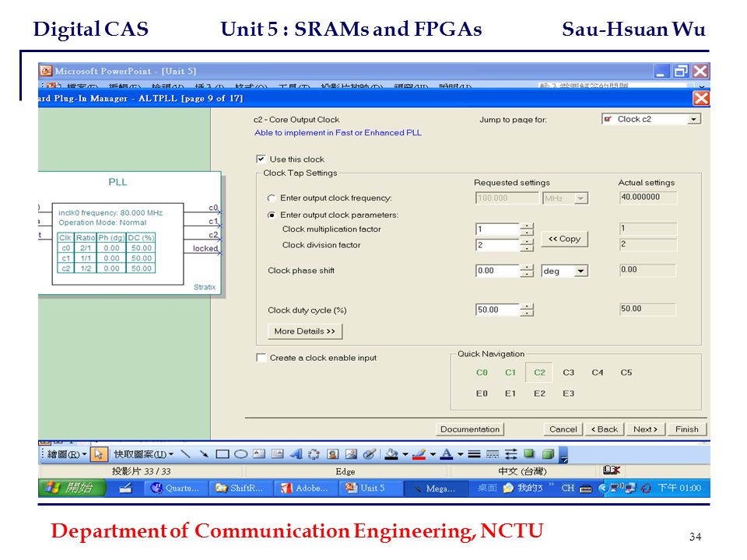Pick the Line drawing tool
The image size is (747, 560).
point(186,453)
